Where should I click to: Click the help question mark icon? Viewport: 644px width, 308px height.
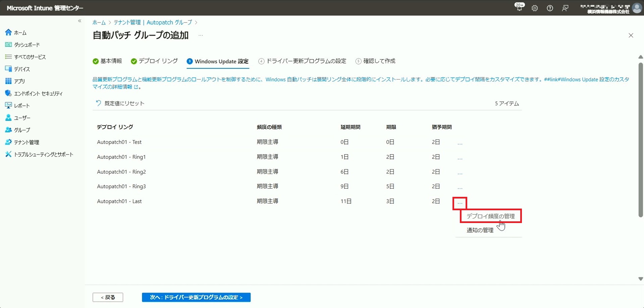pyautogui.click(x=550, y=8)
